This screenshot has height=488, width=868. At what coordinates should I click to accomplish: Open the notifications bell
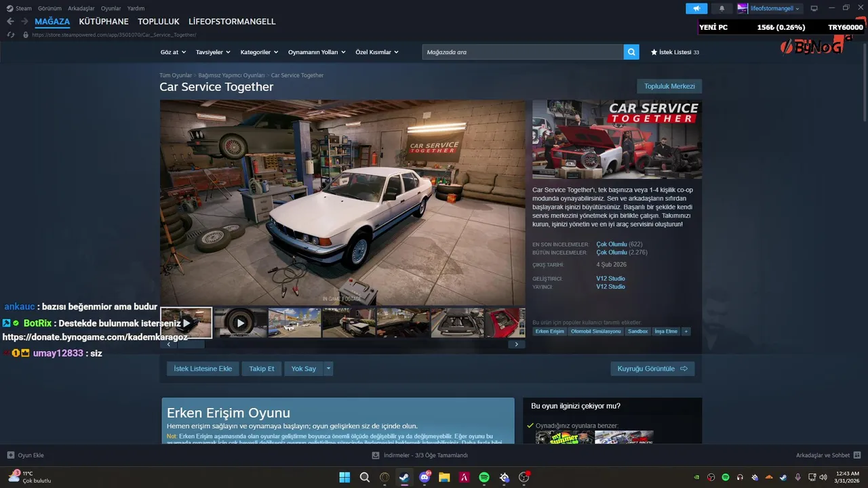[x=722, y=9]
